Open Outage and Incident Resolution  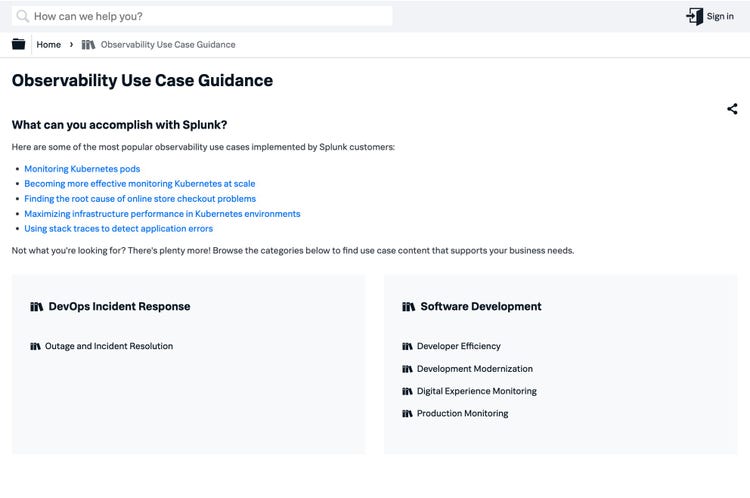click(x=109, y=346)
